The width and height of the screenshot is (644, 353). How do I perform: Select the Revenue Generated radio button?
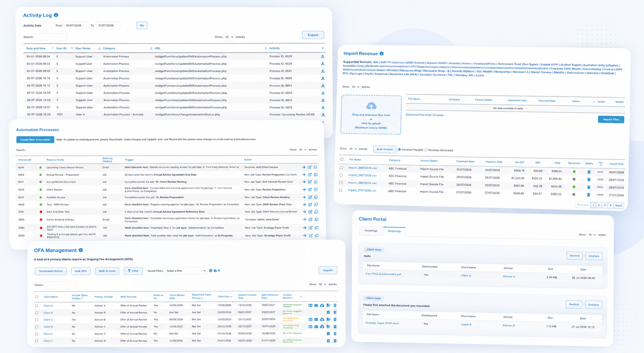point(426,150)
